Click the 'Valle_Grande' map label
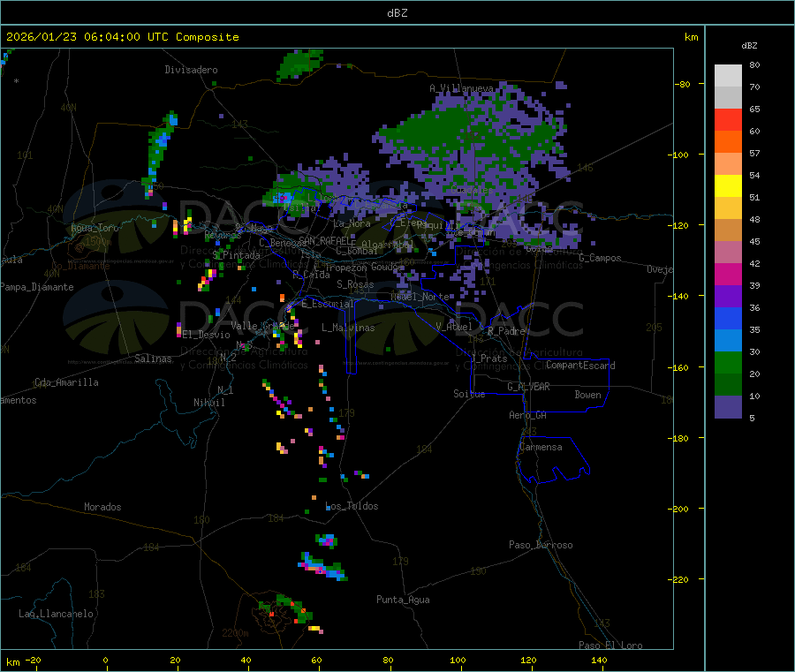This screenshot has height=672, width=795. tap(263, 325)
